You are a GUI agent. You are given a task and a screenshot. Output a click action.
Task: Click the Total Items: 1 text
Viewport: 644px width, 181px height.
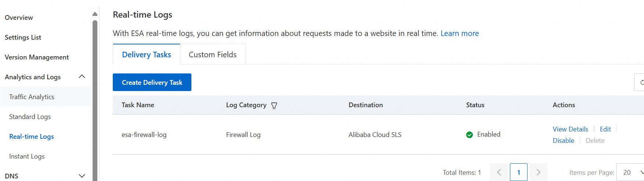pos(462,173)
